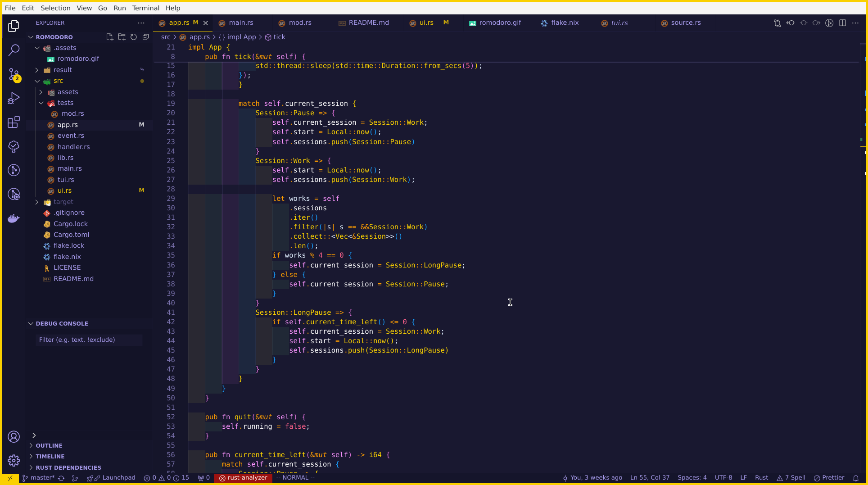Open Cargo.toml in the file tree
Viewport: 868px width, 485px height.
(71, 235)
